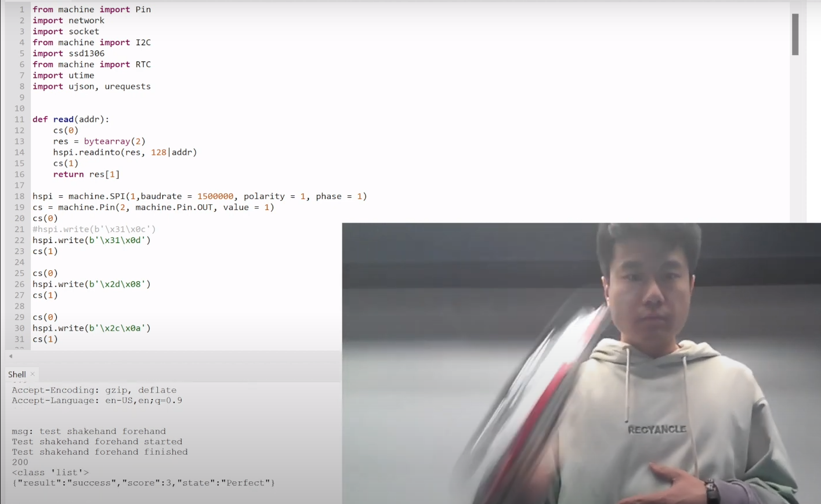Image resolution: width=821 pixels, height=504 pixels.
Task: Click the 'hspi = machine.SPI' line
Action: pos(200,197)
